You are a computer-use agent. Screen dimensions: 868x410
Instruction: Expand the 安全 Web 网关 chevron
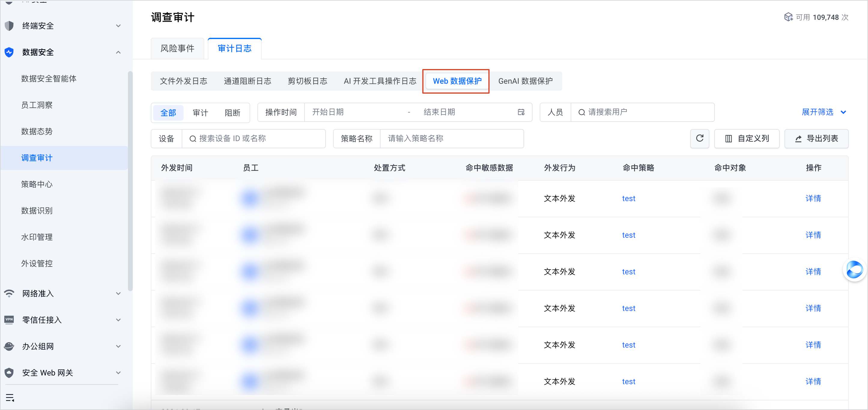click(118, 373)
